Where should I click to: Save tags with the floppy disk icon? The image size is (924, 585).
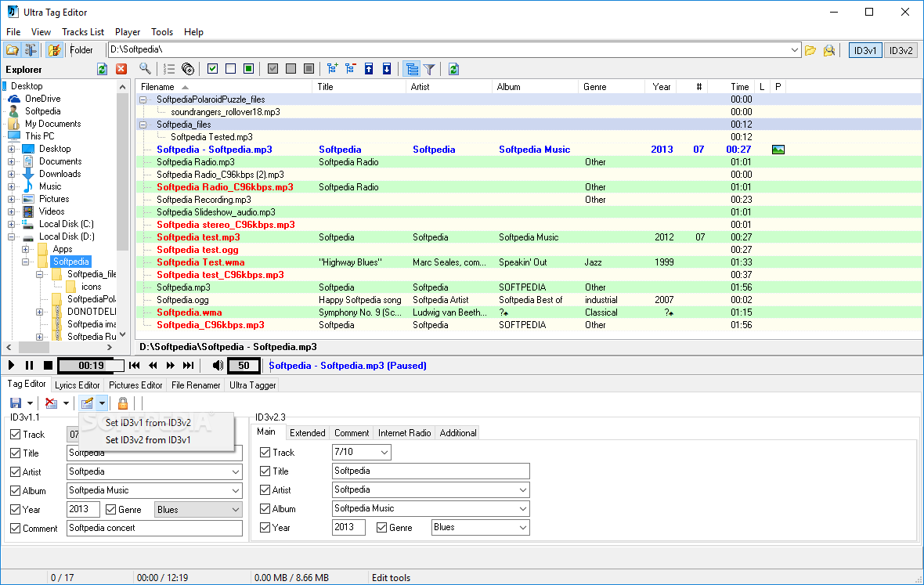pyautogui.click(x=16, y=403)
